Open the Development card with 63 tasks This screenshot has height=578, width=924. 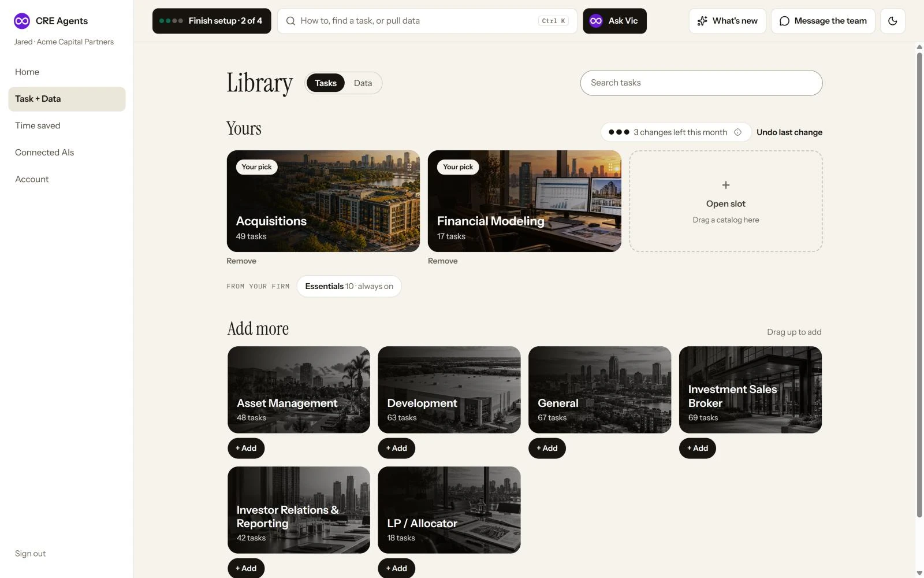point(449,390)
